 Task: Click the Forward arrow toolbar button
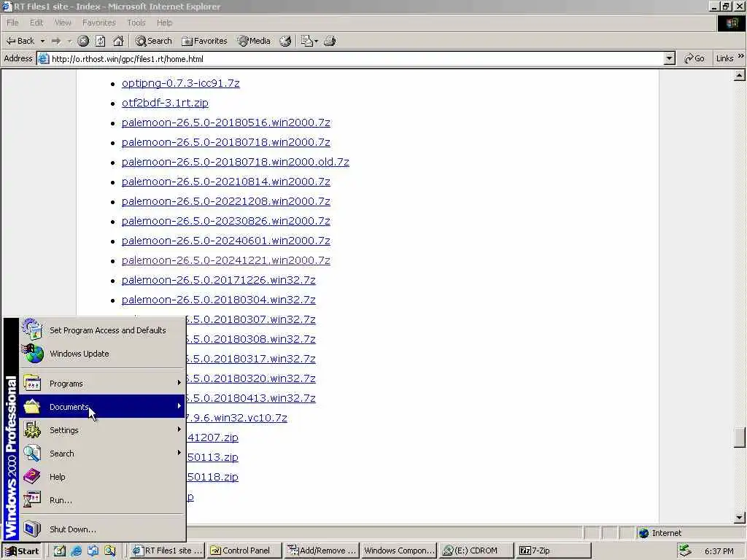(56, 41)
